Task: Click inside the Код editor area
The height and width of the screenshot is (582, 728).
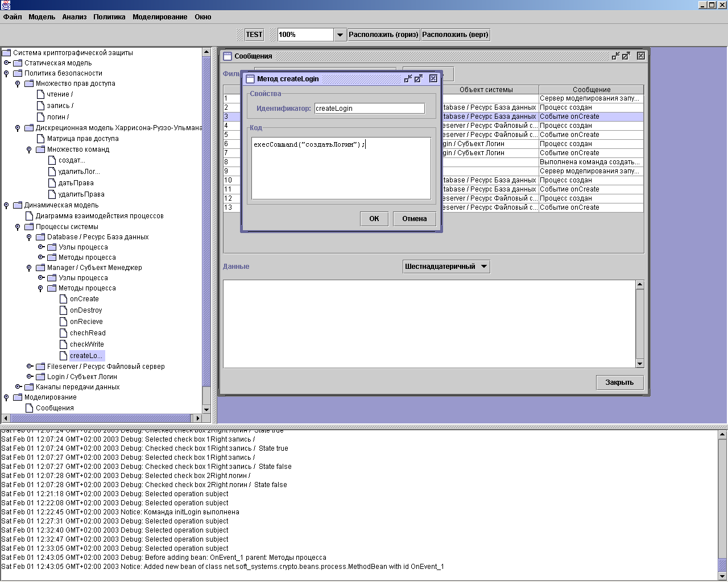Action: point(341,168)
